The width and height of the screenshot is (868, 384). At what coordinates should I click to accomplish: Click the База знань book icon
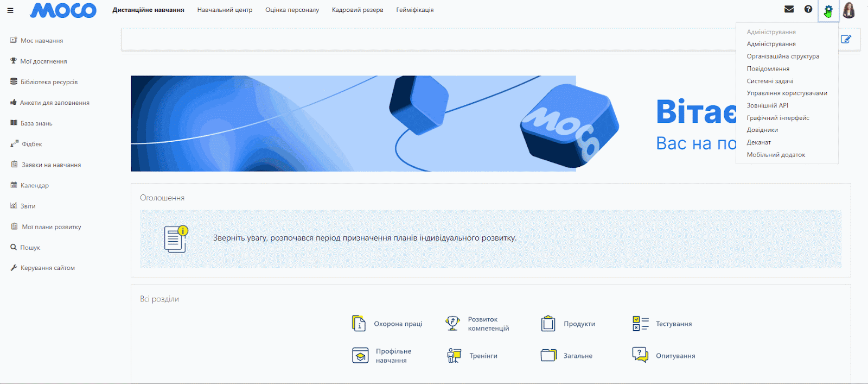coord(14,123)
